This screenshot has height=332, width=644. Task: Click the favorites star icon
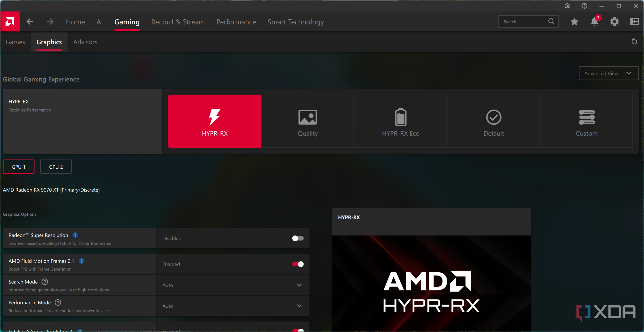click(x=574, y=22)
